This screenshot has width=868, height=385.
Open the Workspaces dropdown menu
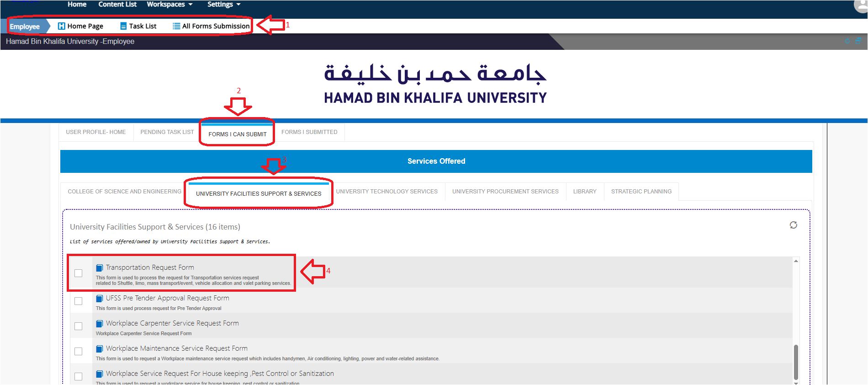(x=169, y=5)
